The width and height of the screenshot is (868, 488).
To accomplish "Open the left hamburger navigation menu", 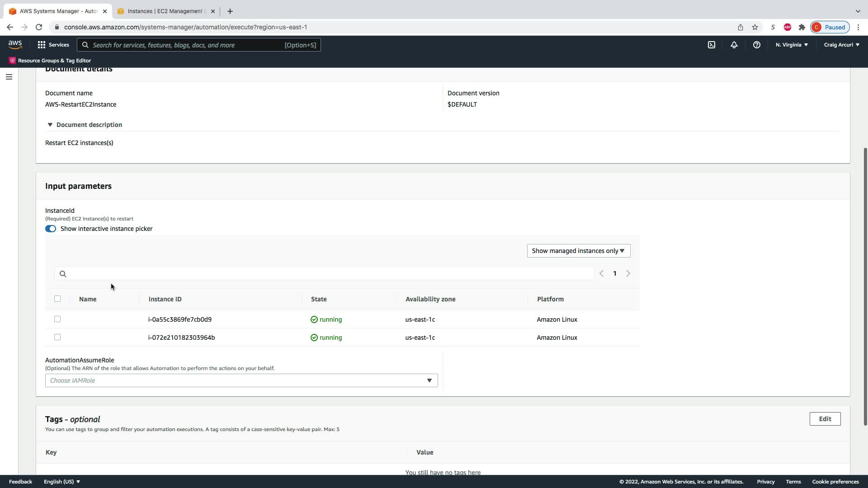I will [9, 77].
